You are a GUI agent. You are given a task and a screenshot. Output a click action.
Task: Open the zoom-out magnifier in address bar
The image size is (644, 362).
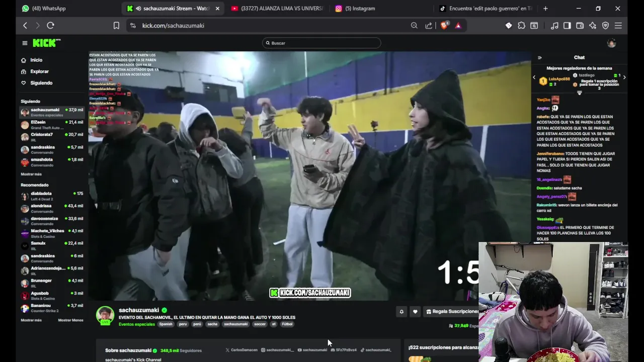tap(414, 25)
